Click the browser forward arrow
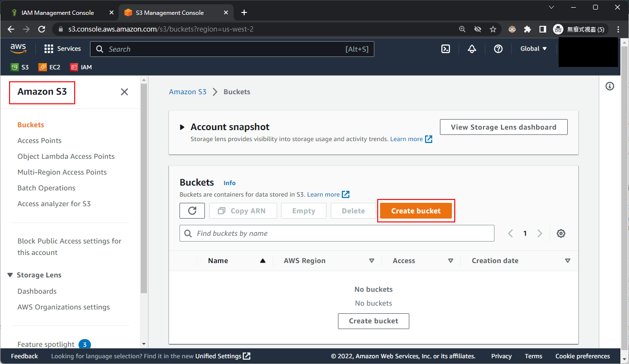The height and width of the screenshot is (364, 629). point(26,29)
